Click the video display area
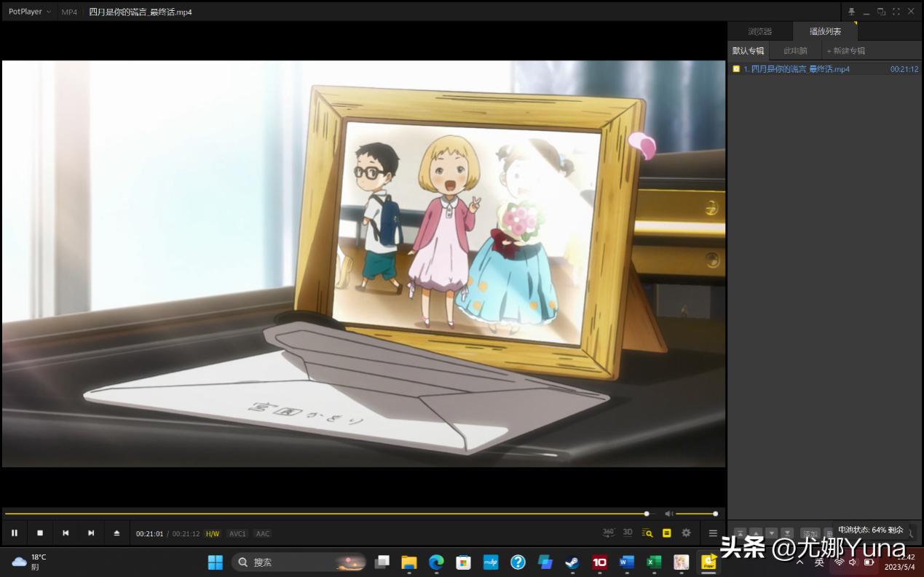 [x=364, y=263]
